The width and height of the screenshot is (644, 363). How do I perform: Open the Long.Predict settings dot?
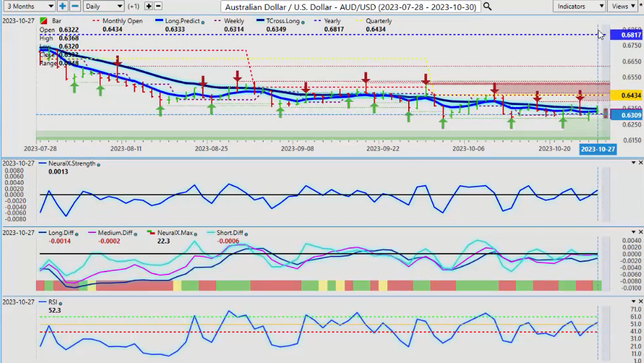coord(202,22)
